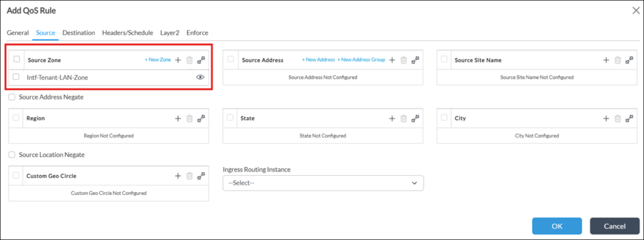Expand the Source Zone table view
Image resolution: width=644 pixels, height=240 pixels.
201,60
